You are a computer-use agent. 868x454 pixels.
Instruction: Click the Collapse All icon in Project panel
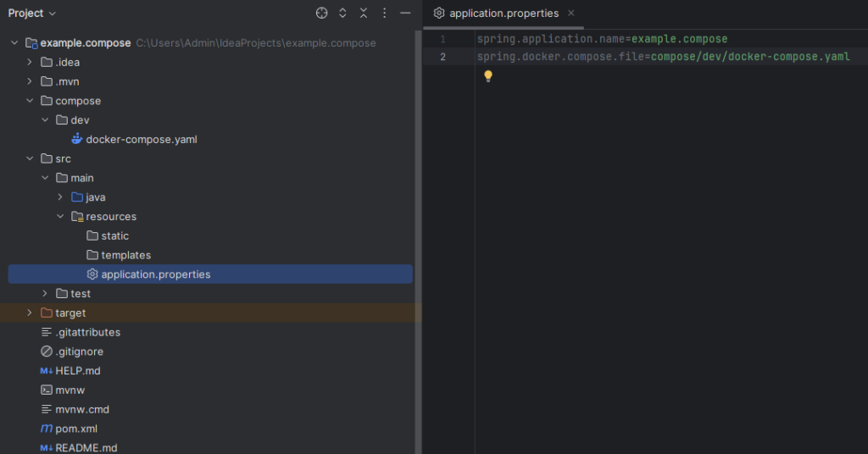[364, 13]
